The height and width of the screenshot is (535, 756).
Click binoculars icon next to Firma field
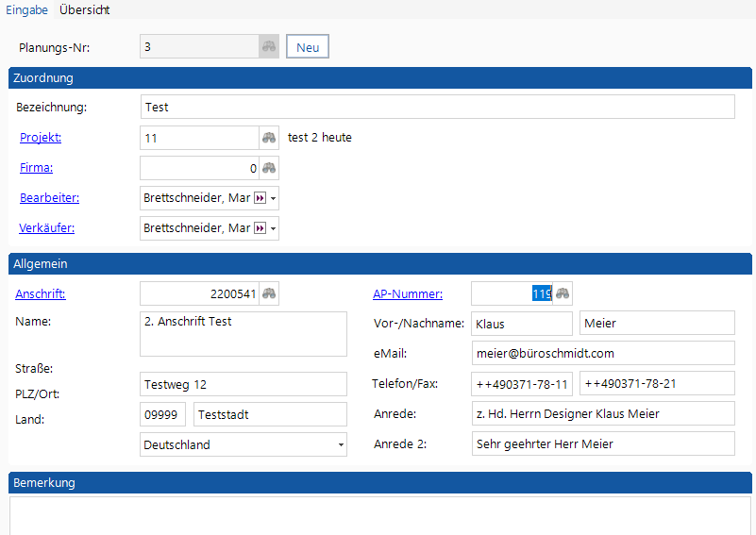(x=269, y=168)
